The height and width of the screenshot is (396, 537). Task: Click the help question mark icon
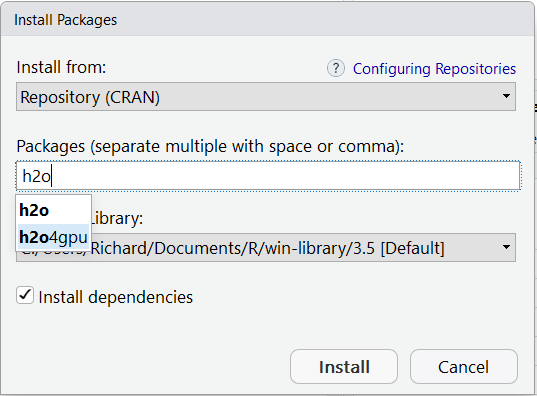tap(336, 69)
